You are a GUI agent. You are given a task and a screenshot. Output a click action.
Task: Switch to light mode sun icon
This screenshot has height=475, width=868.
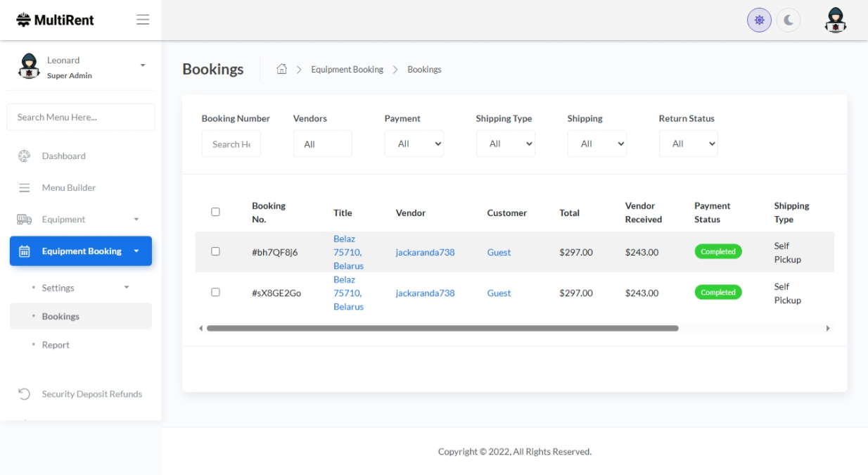(x=759, y=20)
